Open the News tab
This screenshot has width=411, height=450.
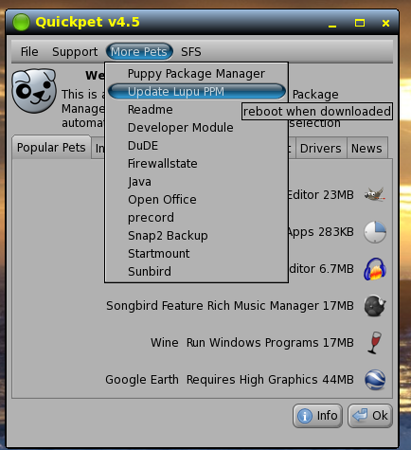coord(367,148)
